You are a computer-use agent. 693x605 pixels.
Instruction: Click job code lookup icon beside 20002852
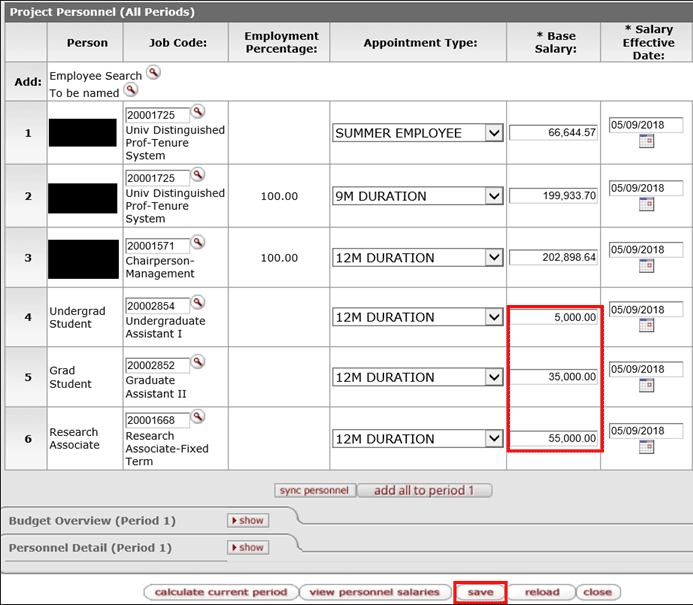(198, 361)
